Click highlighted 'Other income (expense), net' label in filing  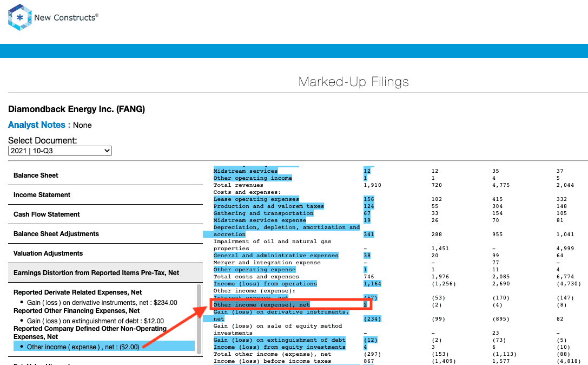click(x=261, y=305)
